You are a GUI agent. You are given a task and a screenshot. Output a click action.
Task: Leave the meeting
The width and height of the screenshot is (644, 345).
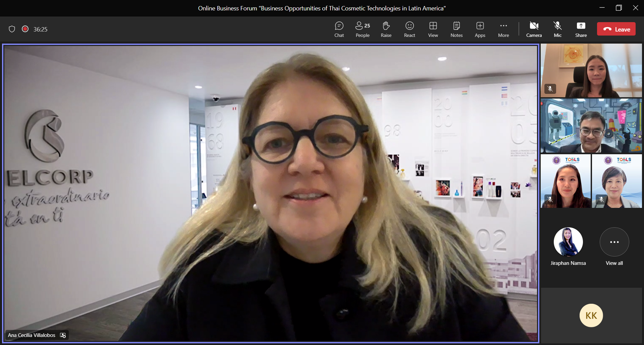[616, 29]
